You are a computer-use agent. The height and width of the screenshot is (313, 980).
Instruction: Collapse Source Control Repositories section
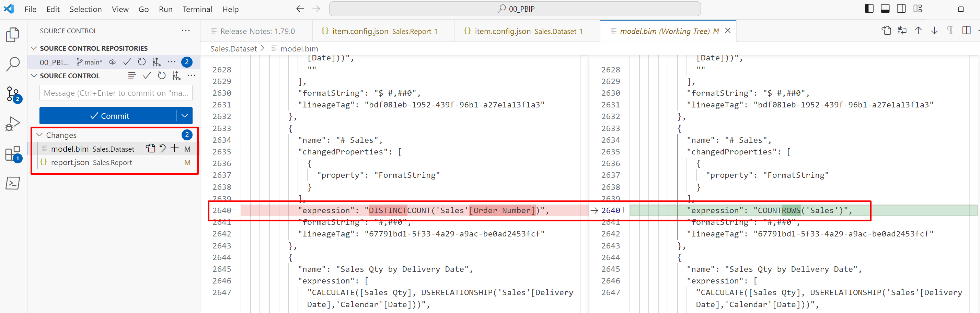click(x=34, y=48)
